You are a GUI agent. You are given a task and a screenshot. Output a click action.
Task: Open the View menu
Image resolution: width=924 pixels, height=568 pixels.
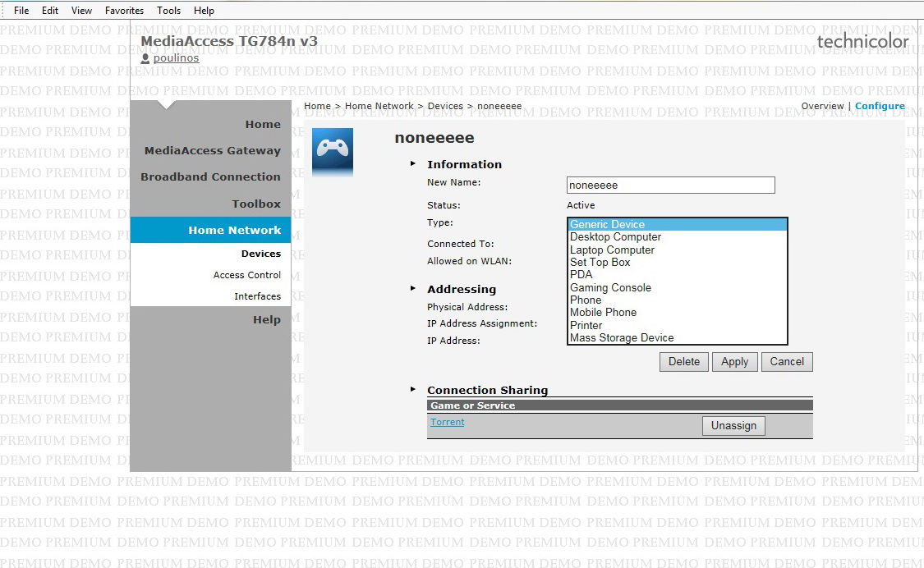click(81, 11)
